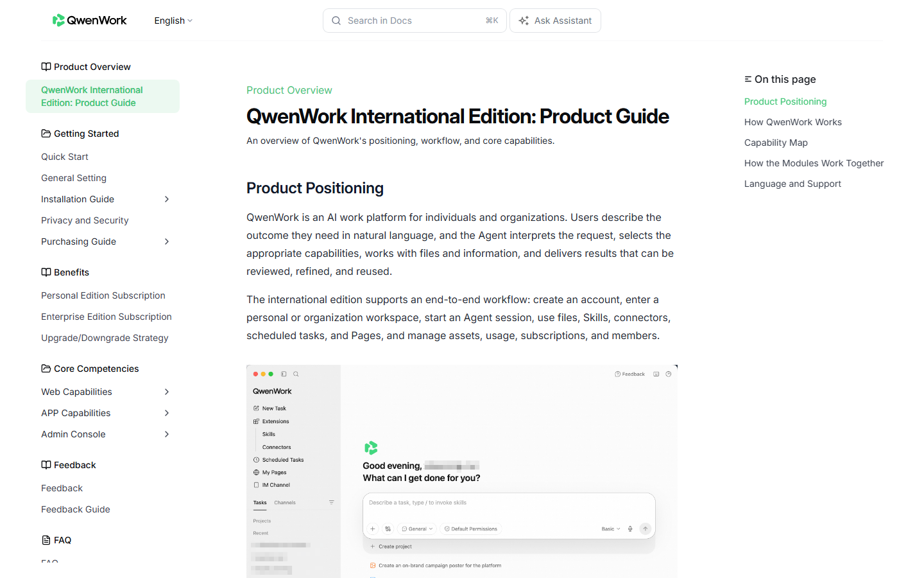Open Enterprise Edition Subscription page

(x=107, y=317)
